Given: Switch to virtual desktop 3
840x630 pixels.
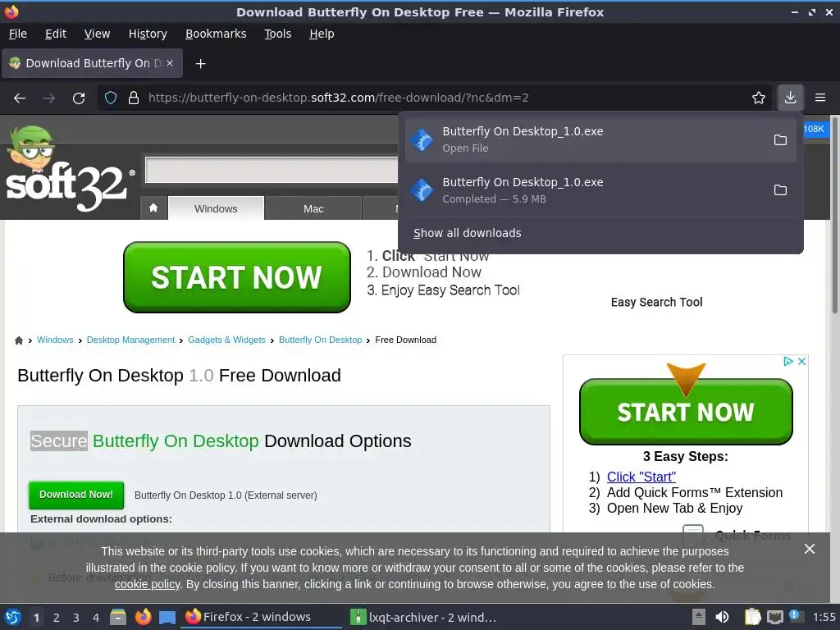Looking at the screenshot, I should [76, 618].
